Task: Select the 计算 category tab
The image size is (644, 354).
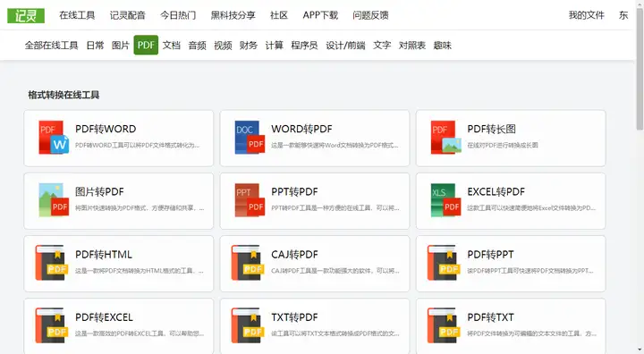Action: (x=275, y=46)
